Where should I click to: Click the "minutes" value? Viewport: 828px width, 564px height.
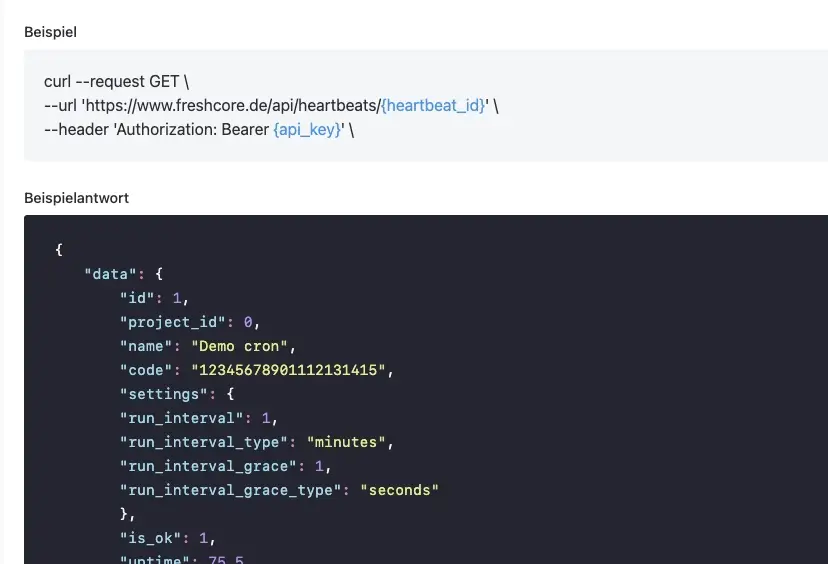pos(346,443)
